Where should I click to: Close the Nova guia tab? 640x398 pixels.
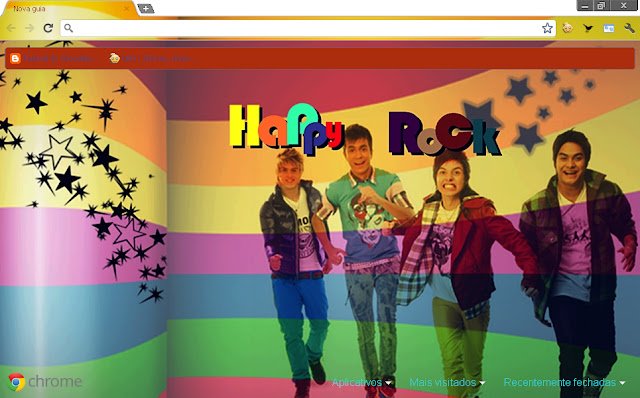127,9
